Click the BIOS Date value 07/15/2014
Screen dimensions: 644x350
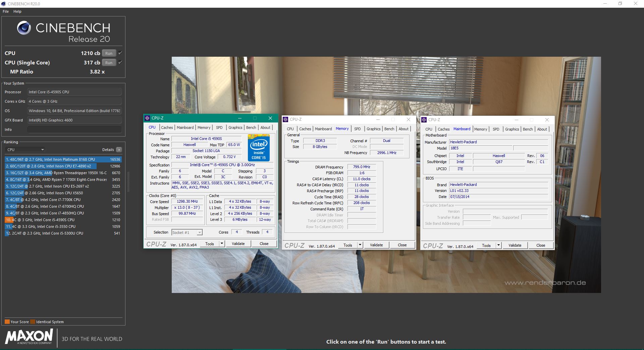498,197
